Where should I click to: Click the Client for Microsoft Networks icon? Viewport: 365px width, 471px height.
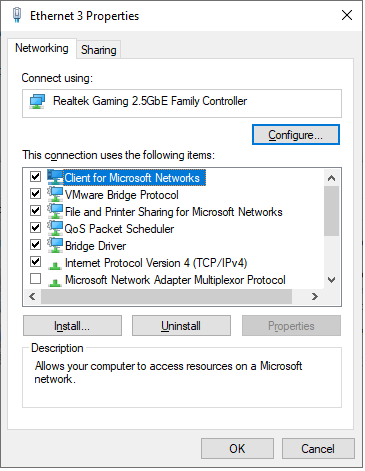[55, 177]
